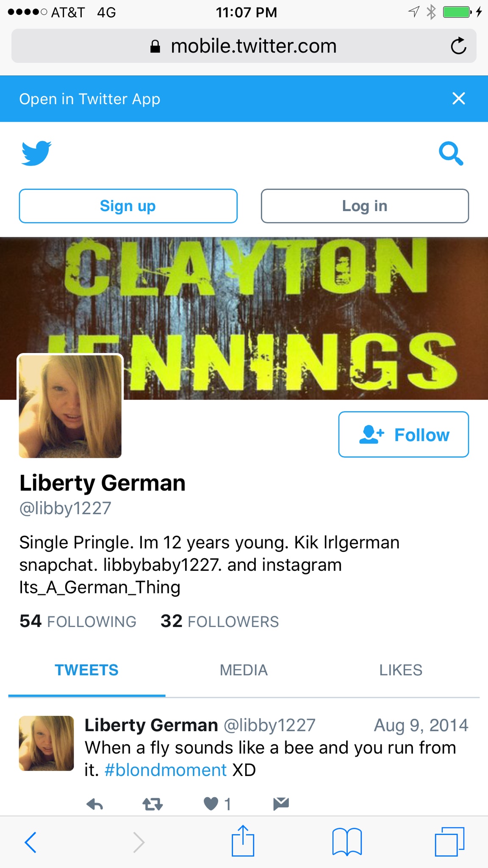This screenshot has height=868, width=488.
Task: Open Safari bookmarks book icon
Action: 347,842
